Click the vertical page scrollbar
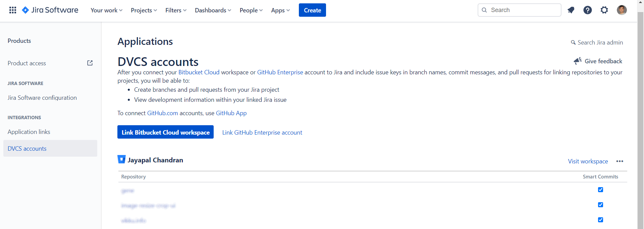The image size is (644, 229). [640, 121]
